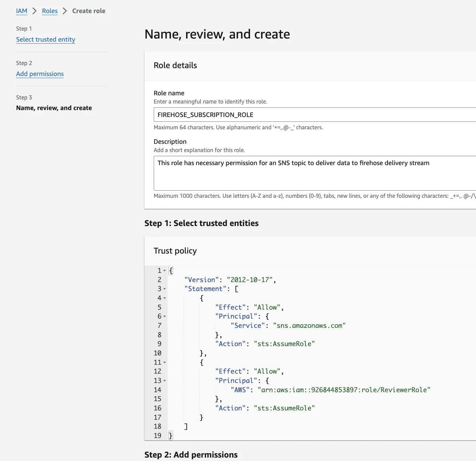Click the IAM breadcrumb link
Viewport: 476px width, 461px height.
(21, 11)
